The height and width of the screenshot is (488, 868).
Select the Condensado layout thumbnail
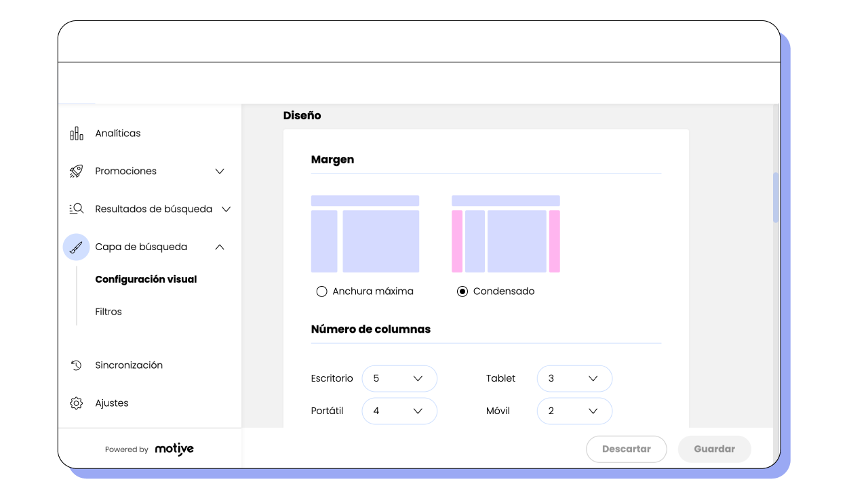point(506,234)
